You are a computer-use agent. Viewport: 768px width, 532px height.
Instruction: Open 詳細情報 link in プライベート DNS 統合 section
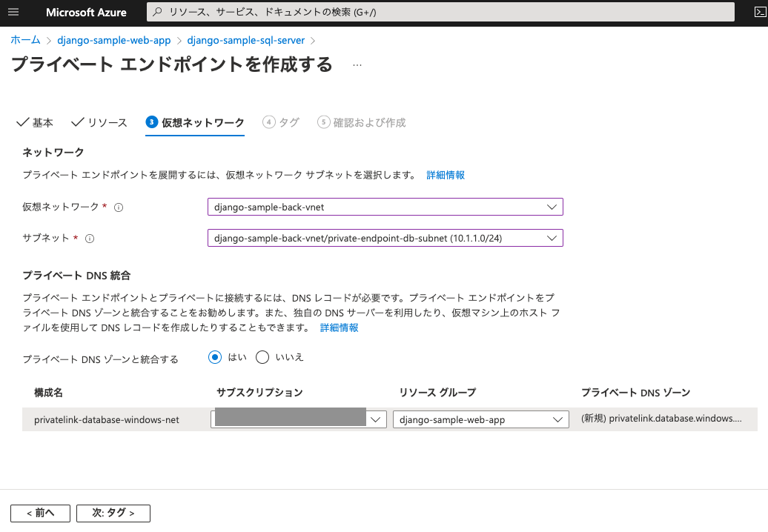(x=340, y=328)
